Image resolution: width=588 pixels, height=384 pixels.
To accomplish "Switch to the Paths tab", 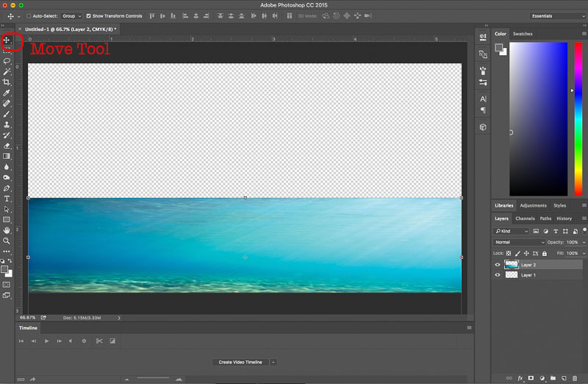I will 545,218.
